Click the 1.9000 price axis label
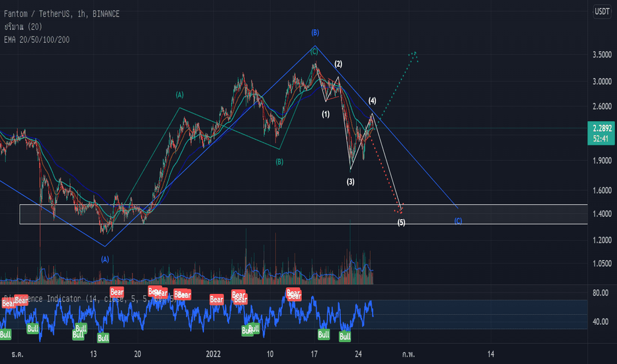Image resolution: width=617 pixels, height=364 pixels. point(602,161)
